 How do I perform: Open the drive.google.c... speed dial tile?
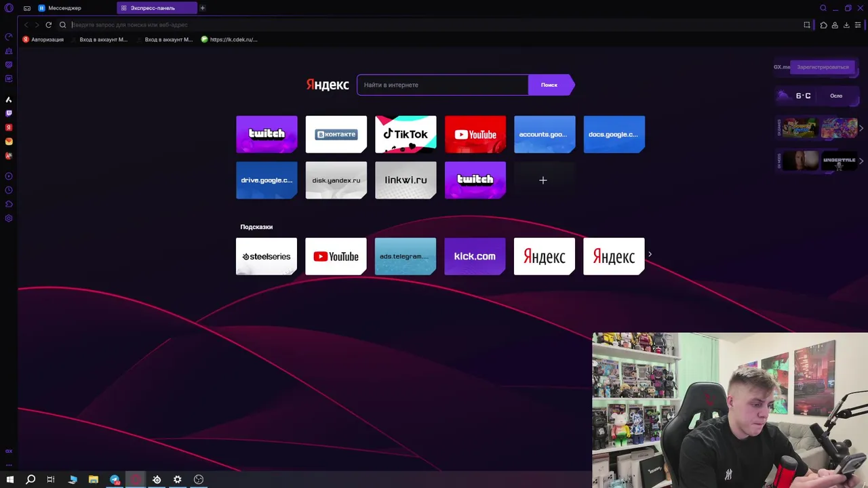coord(267,180)
